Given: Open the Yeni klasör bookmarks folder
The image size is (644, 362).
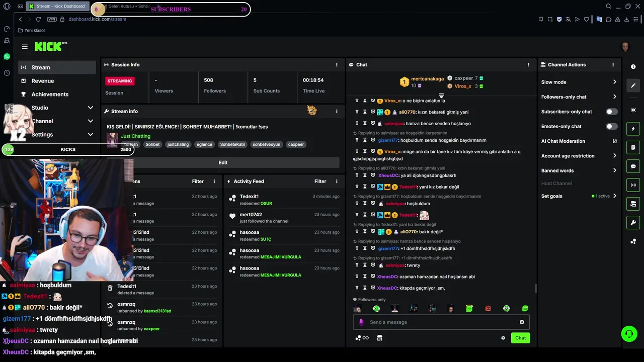Looking at the screenshot, I should pyautogui.click(x=31, y=30).
